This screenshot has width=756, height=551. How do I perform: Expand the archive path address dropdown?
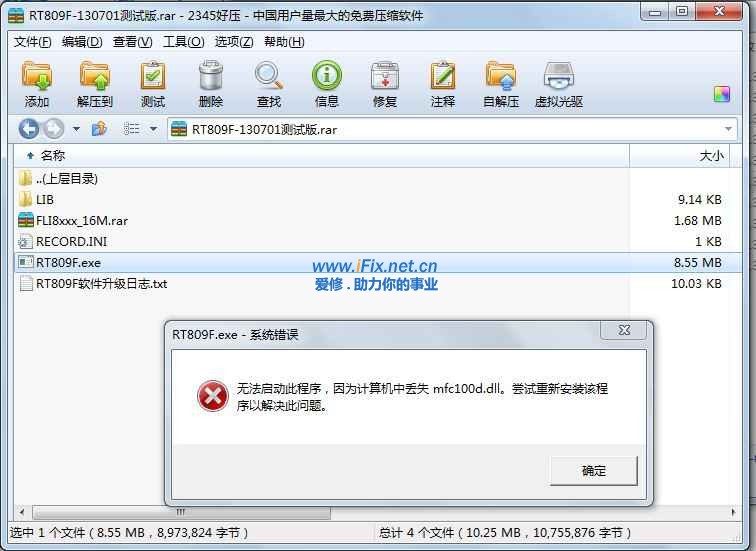click(x=728, y=129)
